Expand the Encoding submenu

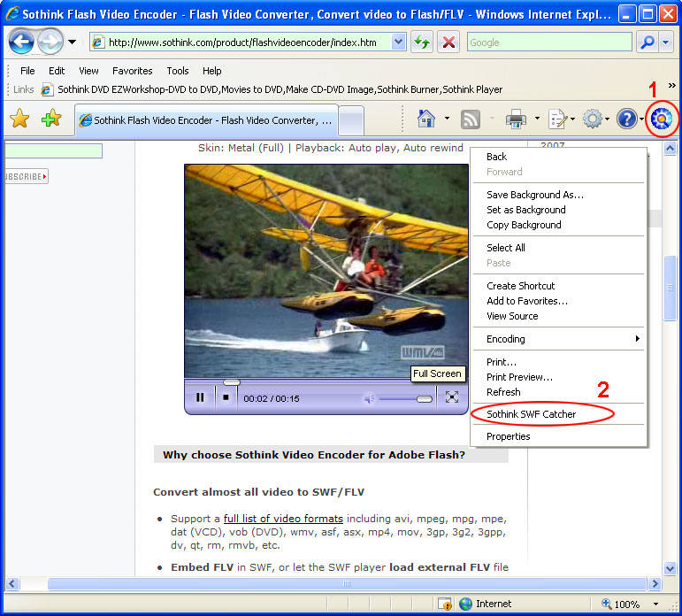coord(558,339)
